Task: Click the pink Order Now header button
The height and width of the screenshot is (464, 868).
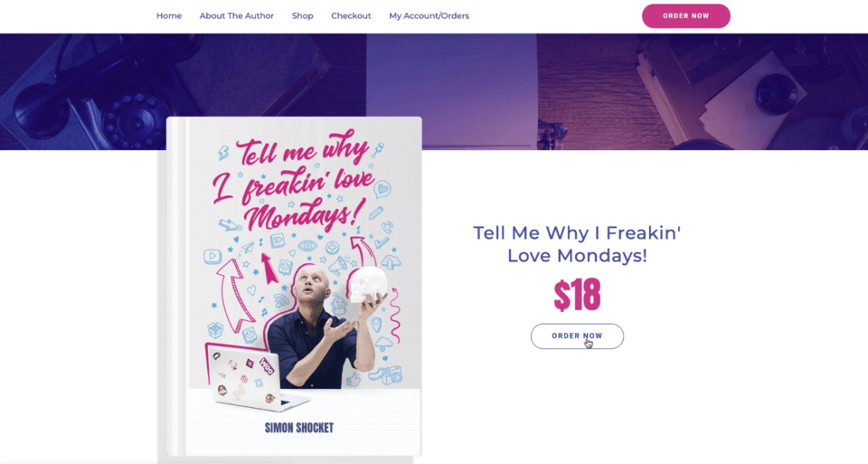Action: (x=686, y=16)
